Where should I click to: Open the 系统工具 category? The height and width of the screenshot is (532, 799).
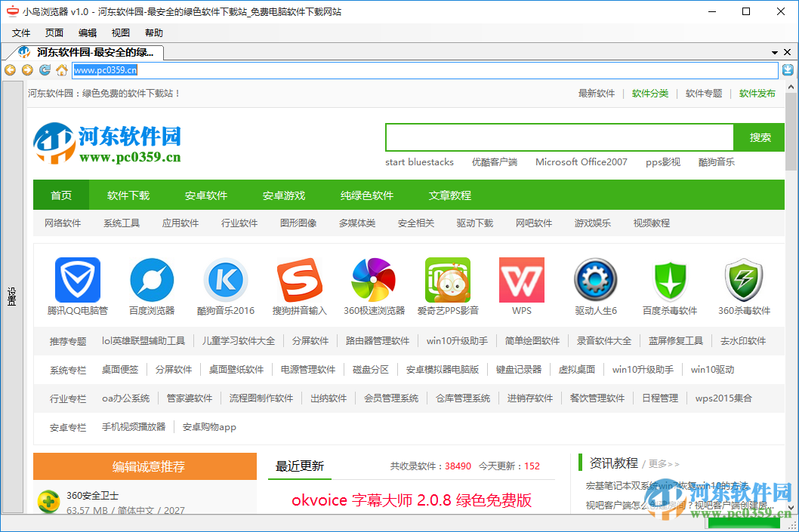tap(122, 223)
